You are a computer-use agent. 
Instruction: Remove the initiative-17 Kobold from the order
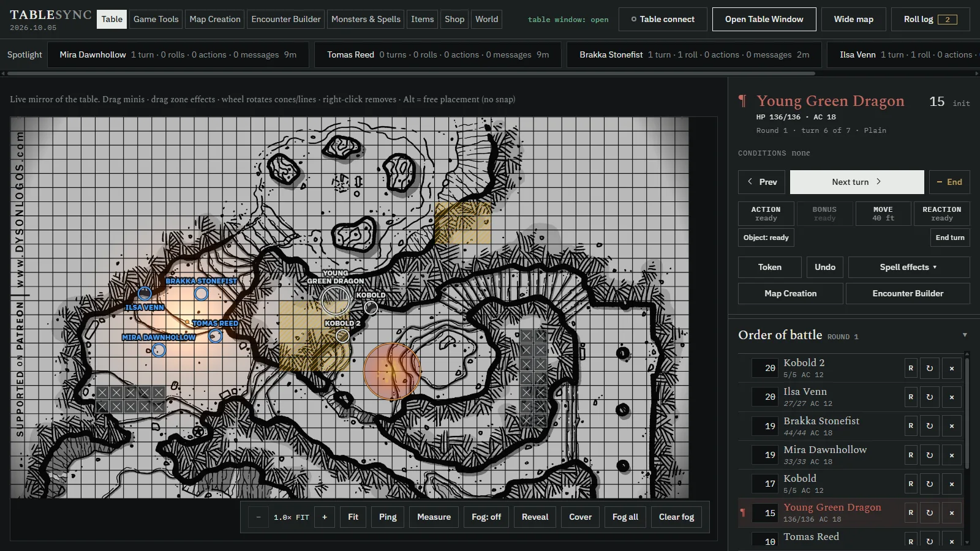(952, 484)
